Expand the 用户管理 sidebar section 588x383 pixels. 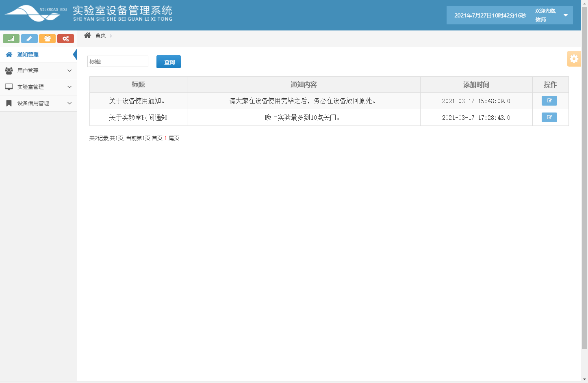(39, 70)
